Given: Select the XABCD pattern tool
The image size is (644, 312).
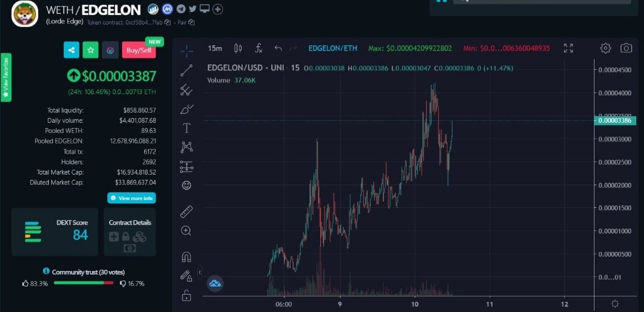Looking at the screenshot, I should (x=187, y=147).
